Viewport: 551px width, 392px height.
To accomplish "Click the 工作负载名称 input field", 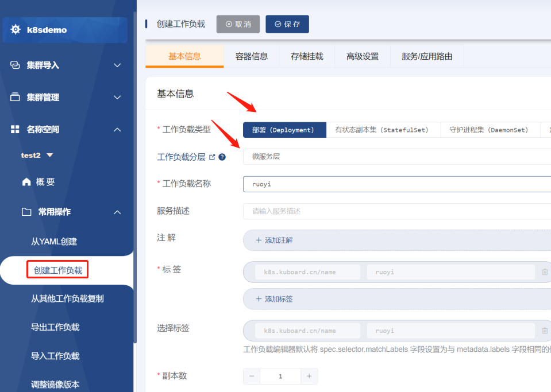I will [396, 184].
